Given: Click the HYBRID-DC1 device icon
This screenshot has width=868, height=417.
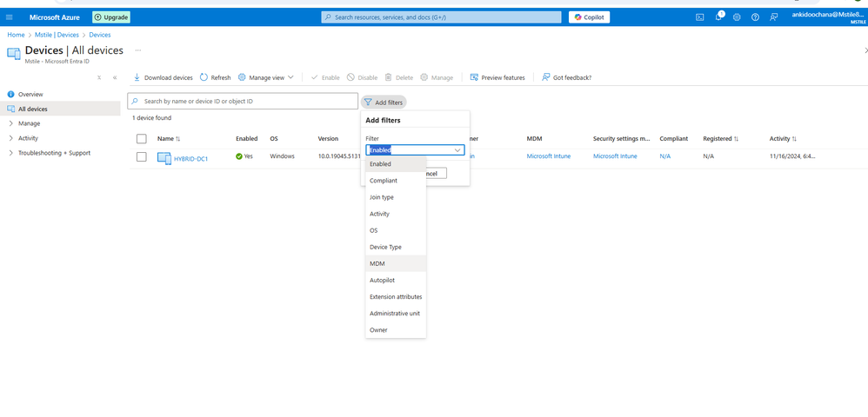Looking at the screenshot, I should [x=164, y=159].
